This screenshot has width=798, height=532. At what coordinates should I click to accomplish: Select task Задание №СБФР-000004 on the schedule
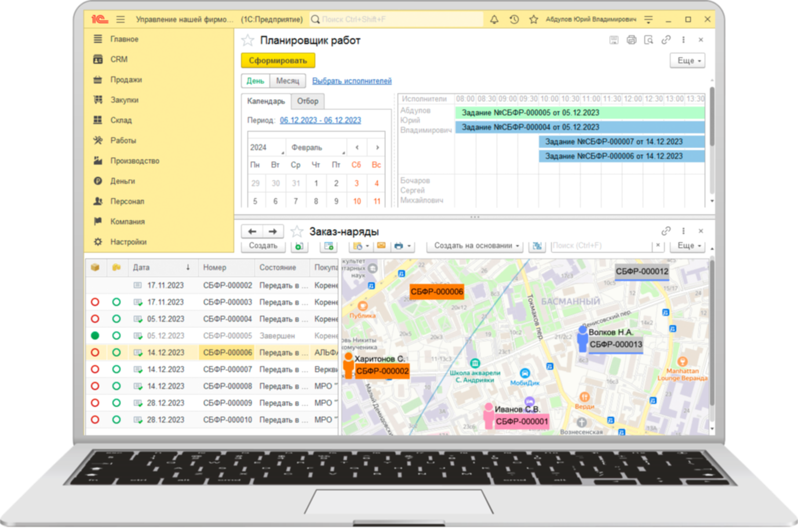pos(580,127)
